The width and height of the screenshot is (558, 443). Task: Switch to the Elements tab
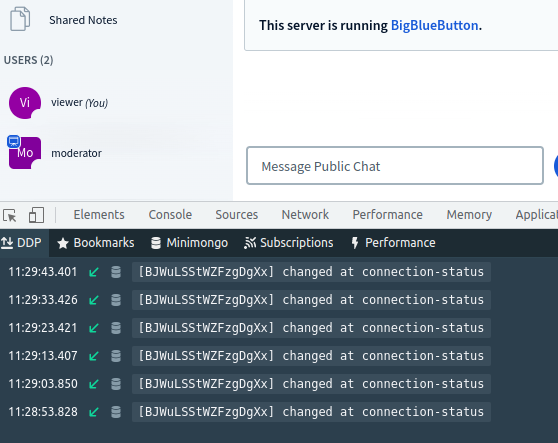point(99,215)
